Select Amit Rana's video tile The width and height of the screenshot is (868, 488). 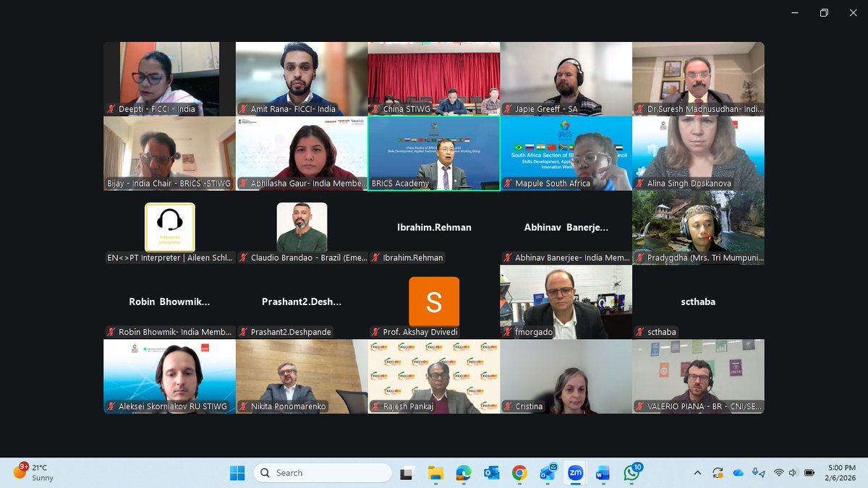(x=302, y=79)
